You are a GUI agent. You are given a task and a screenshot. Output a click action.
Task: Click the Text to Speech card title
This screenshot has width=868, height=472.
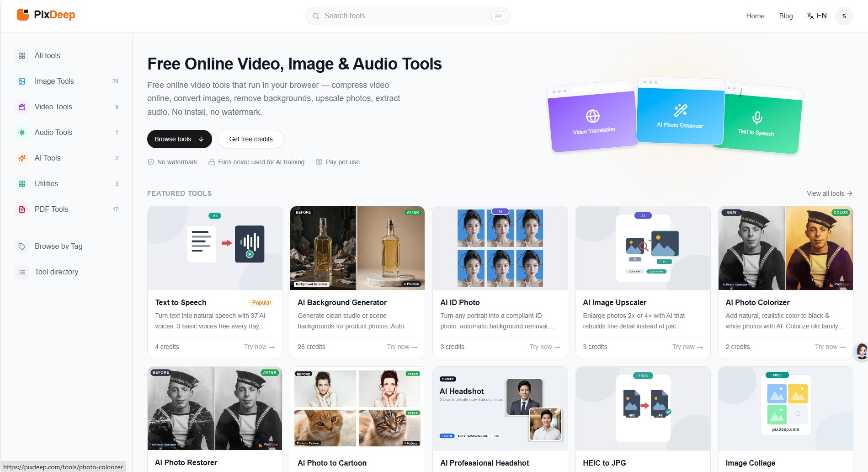(181, 302)
